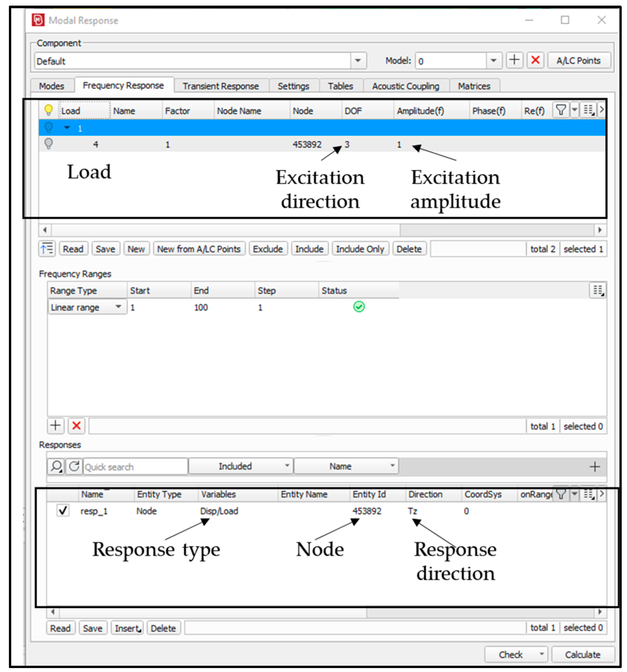Click the Responses Save button

tap(92, 628)
